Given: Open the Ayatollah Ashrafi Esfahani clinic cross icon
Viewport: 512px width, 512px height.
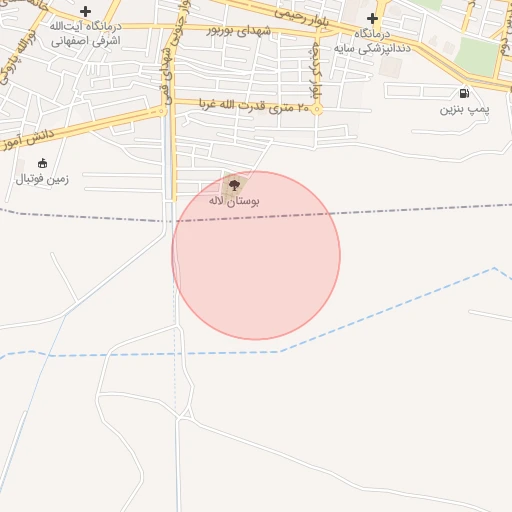Looking at the screenshot, I should [85, 12].
